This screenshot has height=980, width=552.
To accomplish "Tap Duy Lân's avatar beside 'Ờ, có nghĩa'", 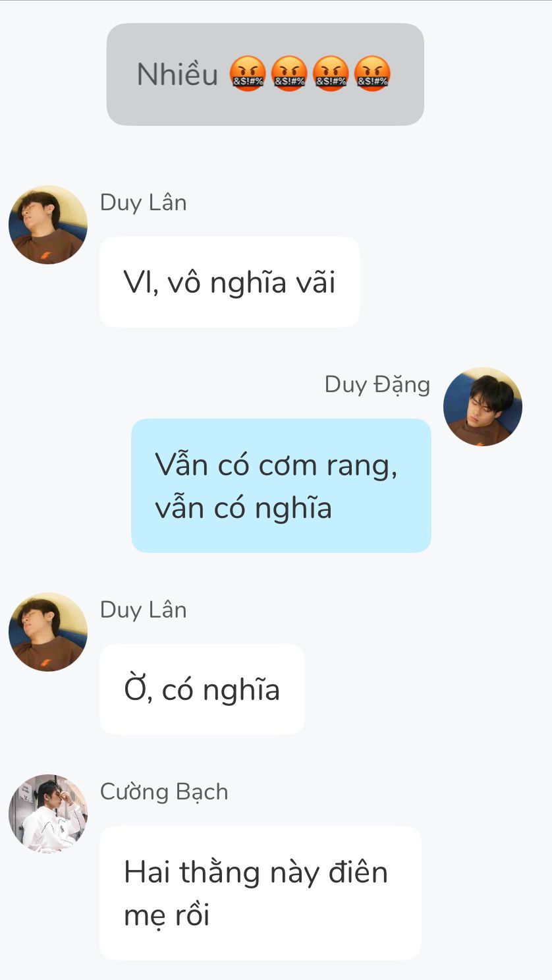I will 48,632.
